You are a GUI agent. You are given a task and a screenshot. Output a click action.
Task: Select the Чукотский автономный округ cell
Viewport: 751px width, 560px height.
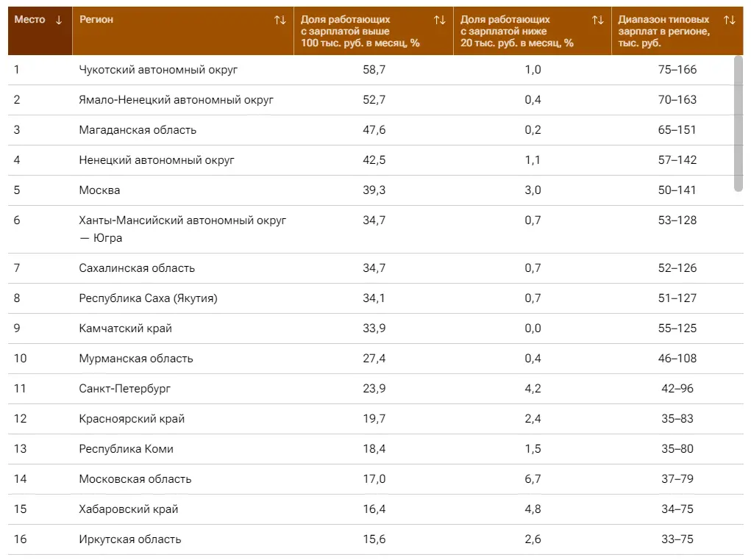pyautogui.click(x=158, y=70)
